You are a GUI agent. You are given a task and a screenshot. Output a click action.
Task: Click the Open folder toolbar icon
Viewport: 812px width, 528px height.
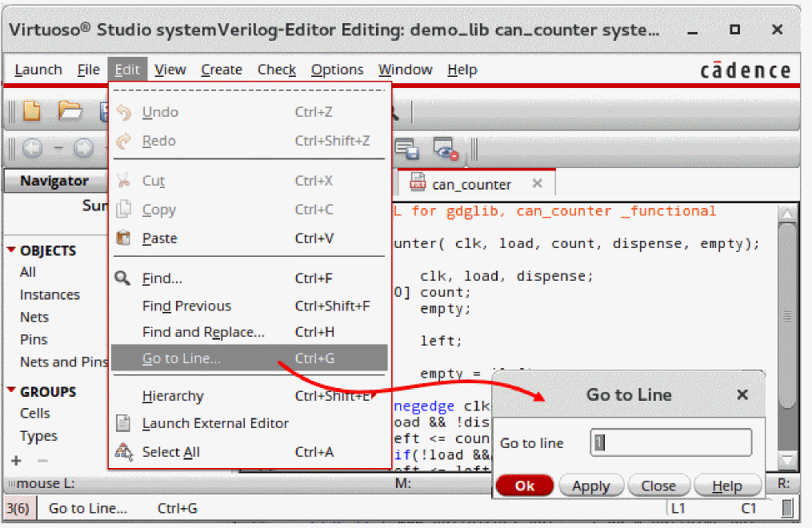point(70,110)
